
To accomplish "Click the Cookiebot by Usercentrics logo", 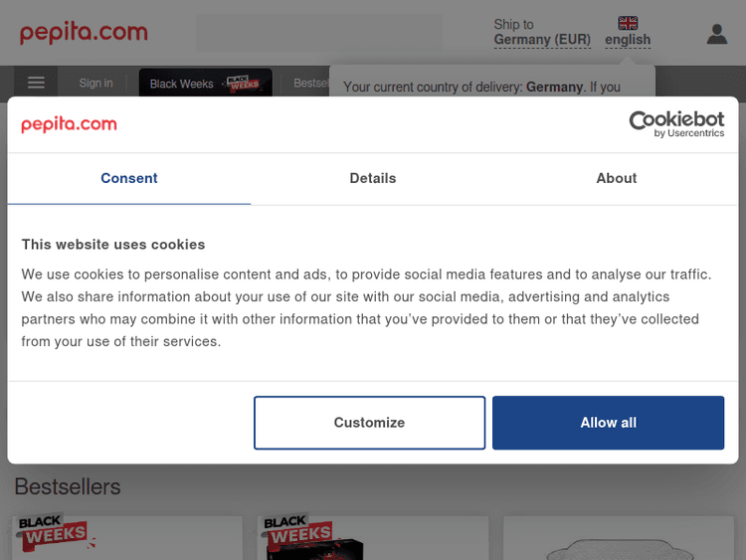I will point(676,124).
